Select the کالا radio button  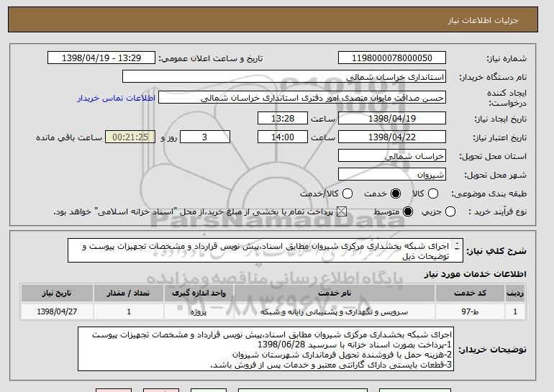[433, 193]
